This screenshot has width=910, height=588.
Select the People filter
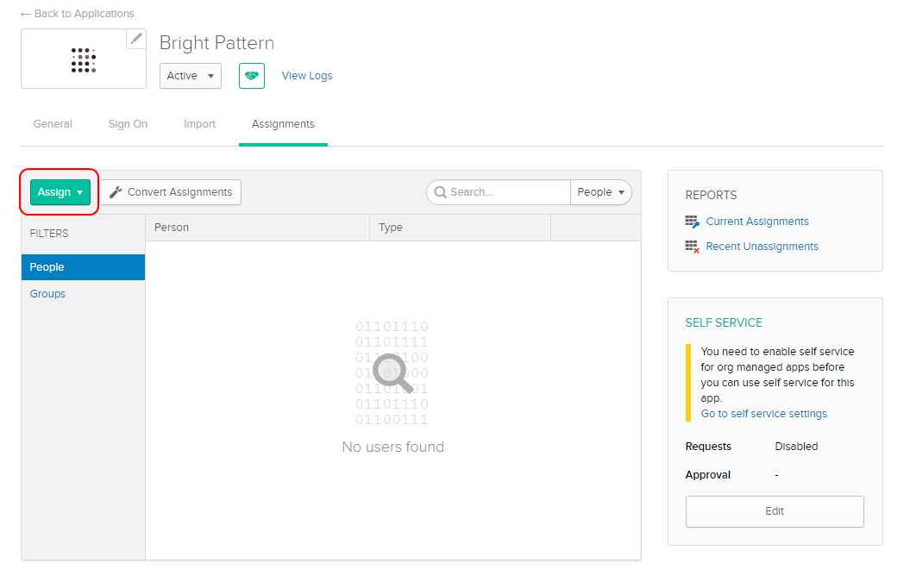pyautogui.click(x=83, y=267)
